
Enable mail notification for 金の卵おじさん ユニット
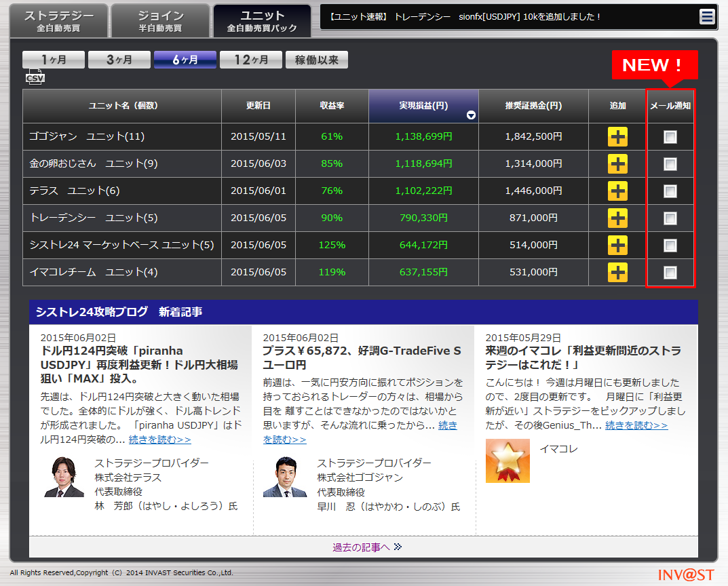[670, 163]
